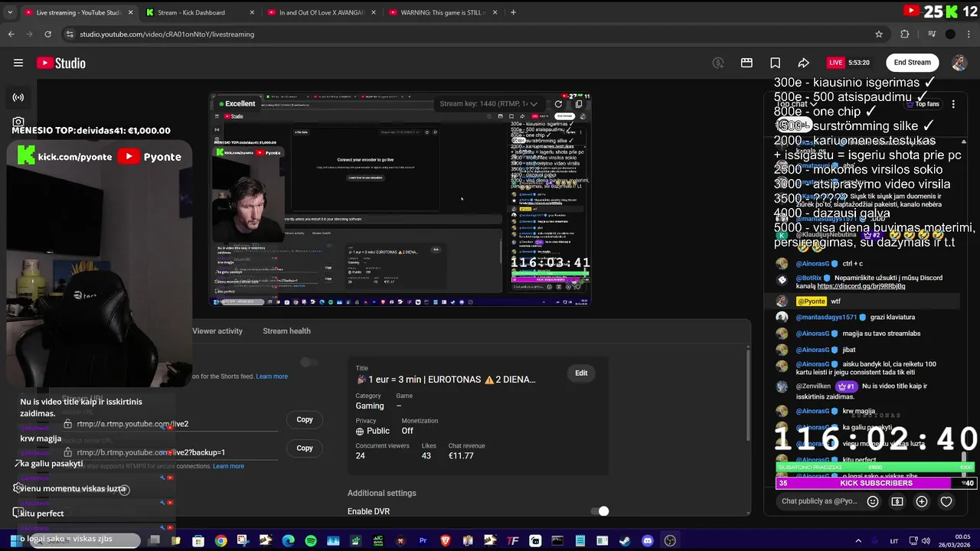Click the browser profile circle icon
This screenshot has width=980, height=551.
950,34
